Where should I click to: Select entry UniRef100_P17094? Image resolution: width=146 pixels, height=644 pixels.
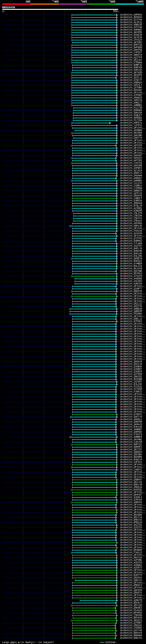coord(131,120)
